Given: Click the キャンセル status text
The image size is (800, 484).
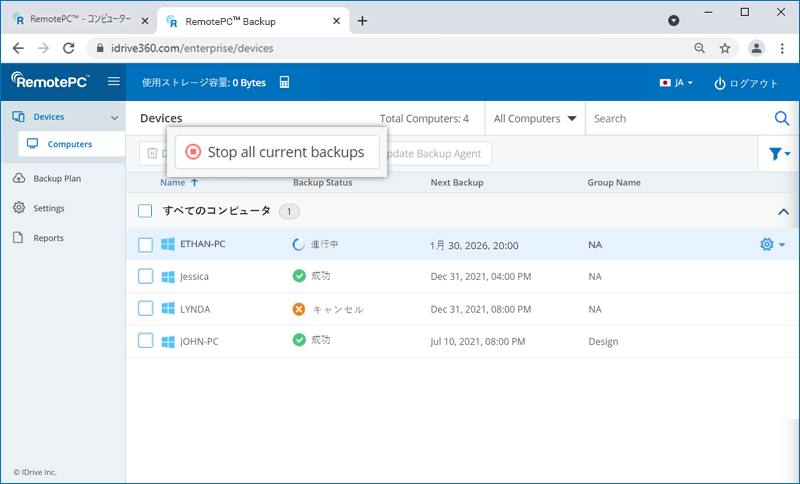Looking at the screenshot, I should click(338, 309).
